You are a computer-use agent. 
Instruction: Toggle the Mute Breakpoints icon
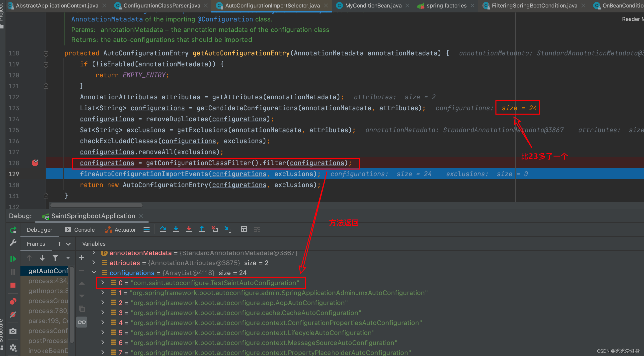click(13, 315)
